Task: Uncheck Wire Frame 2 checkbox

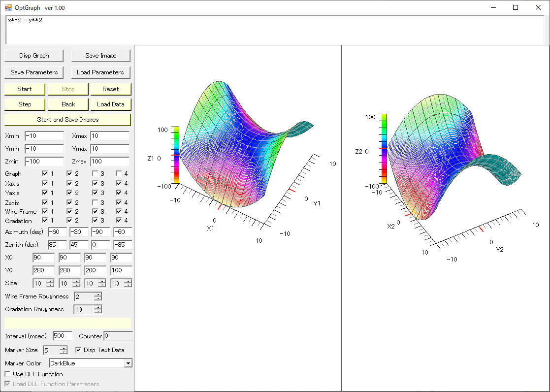Action: pyautogui.click(x=69, y=212)
